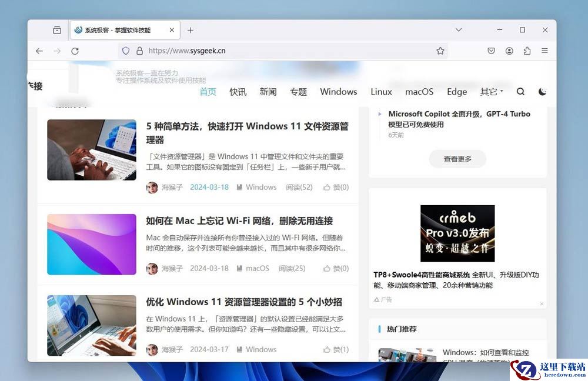Open the 快讯 nav item
The image size is (588, 381).
238,92
